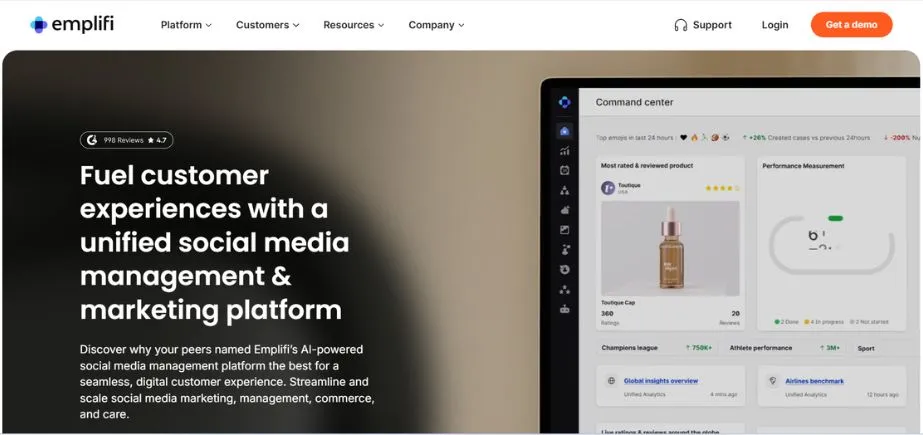Select the Sport tab
Image resolution: width=923 pixels, height=435 pixels.
pos(865,348)
